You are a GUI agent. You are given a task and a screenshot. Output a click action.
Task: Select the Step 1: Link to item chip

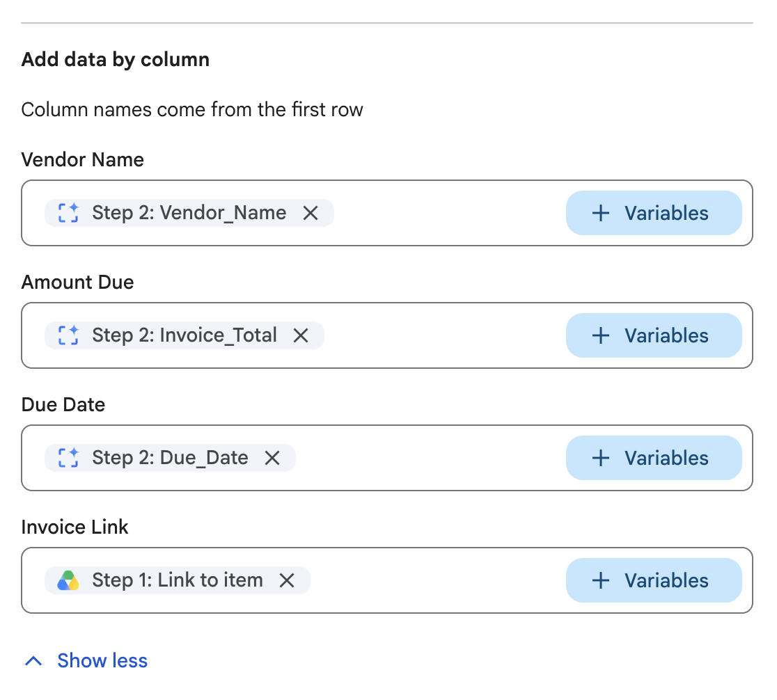click(178, 580)
